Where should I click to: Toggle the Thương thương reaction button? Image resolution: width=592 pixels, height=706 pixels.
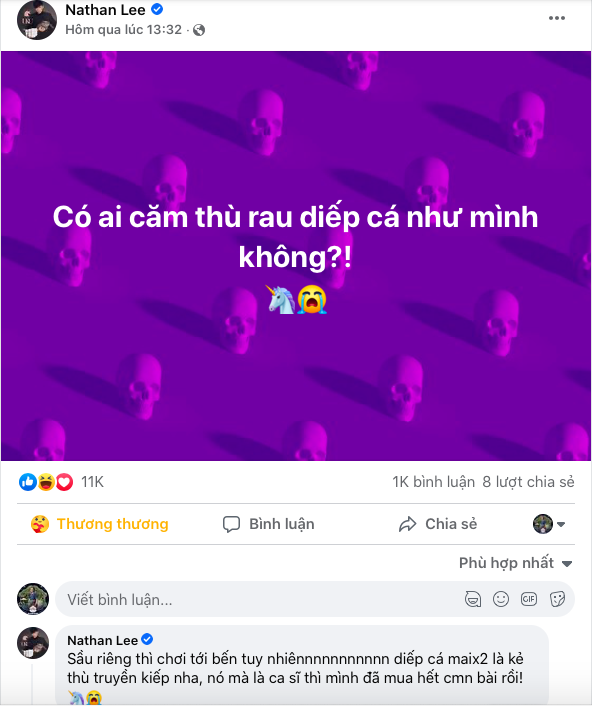99,524
